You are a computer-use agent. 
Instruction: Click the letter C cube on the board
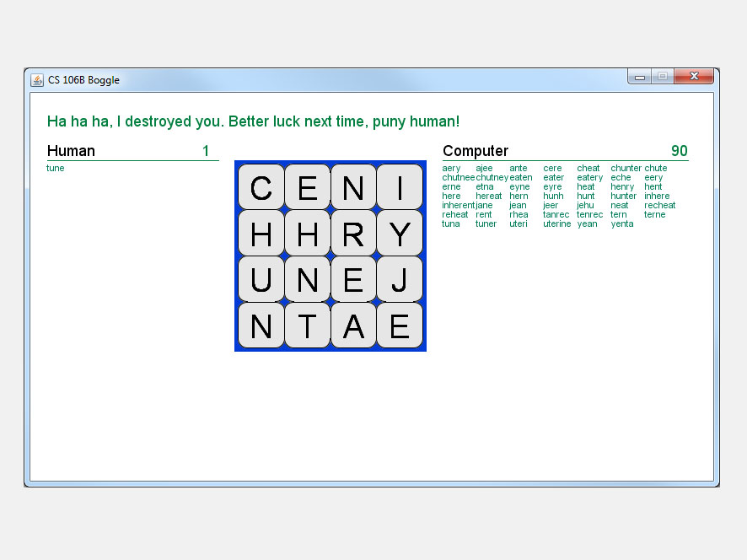[x=261, y=187]
